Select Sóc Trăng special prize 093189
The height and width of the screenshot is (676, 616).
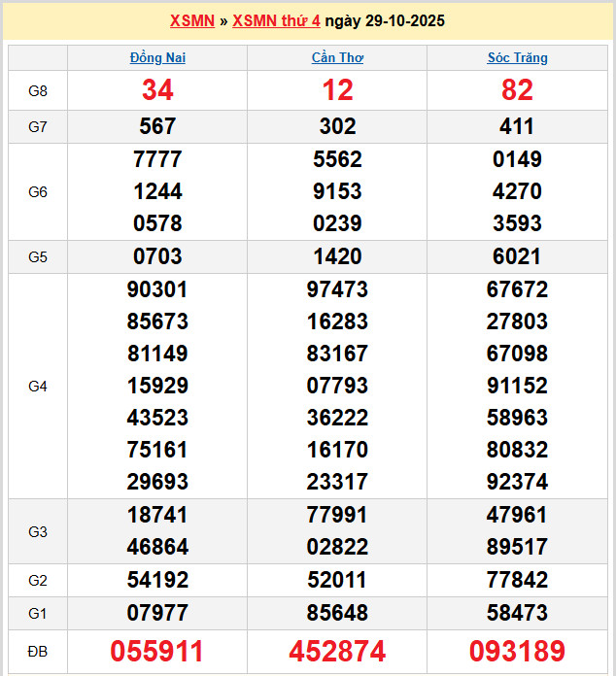coord(517,651)
